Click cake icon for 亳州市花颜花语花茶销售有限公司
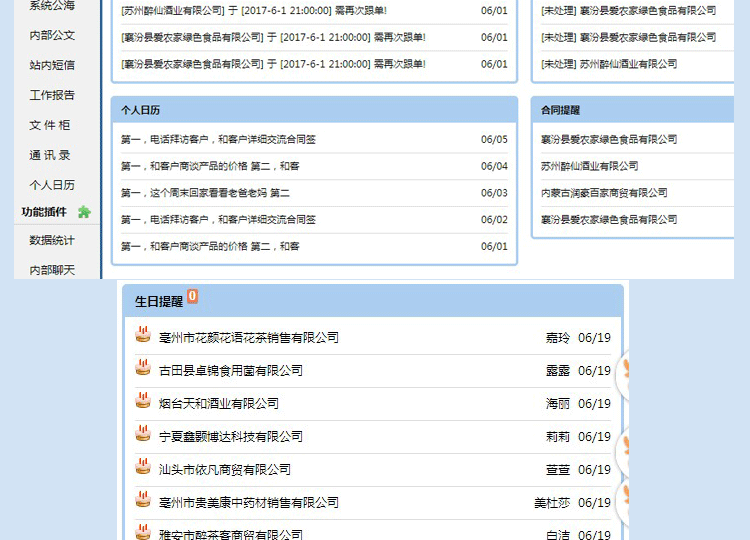Image resolution: width=750 pixels, height=540 pixels. point(143,336)
